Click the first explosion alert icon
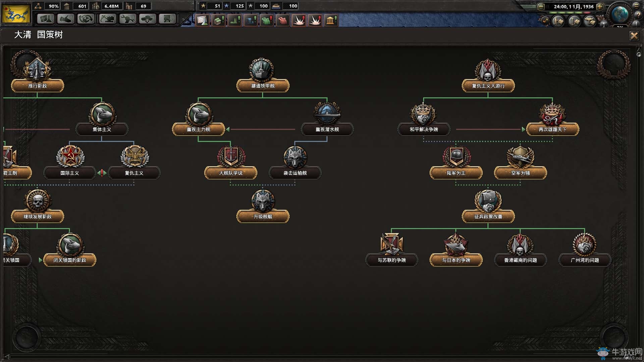Screen dimensions: 644x362 pos(299,20)
